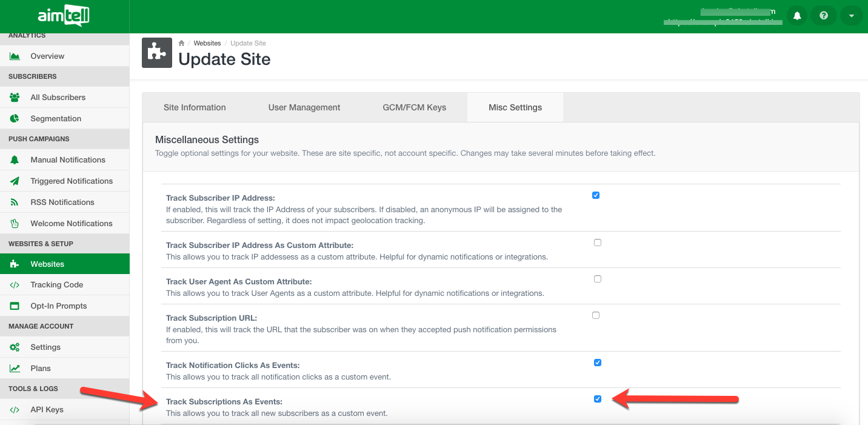Click the home icon in breadcrumb
Viewport: 868px width, 425px height.
[181, 43]
